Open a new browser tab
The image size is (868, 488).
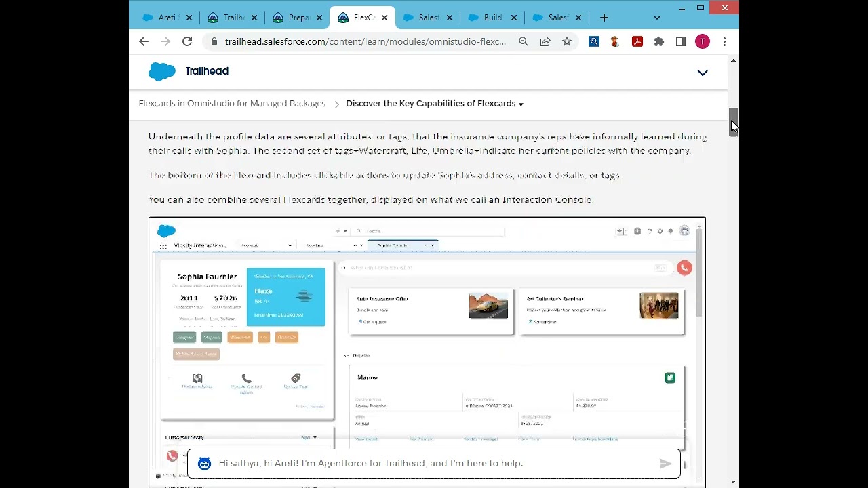click(604, 18)
